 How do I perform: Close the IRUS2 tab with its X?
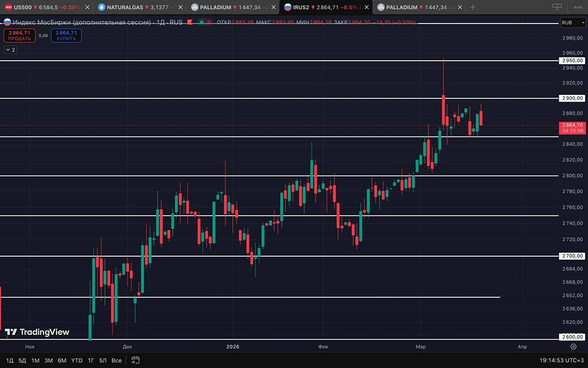(366, 7)
